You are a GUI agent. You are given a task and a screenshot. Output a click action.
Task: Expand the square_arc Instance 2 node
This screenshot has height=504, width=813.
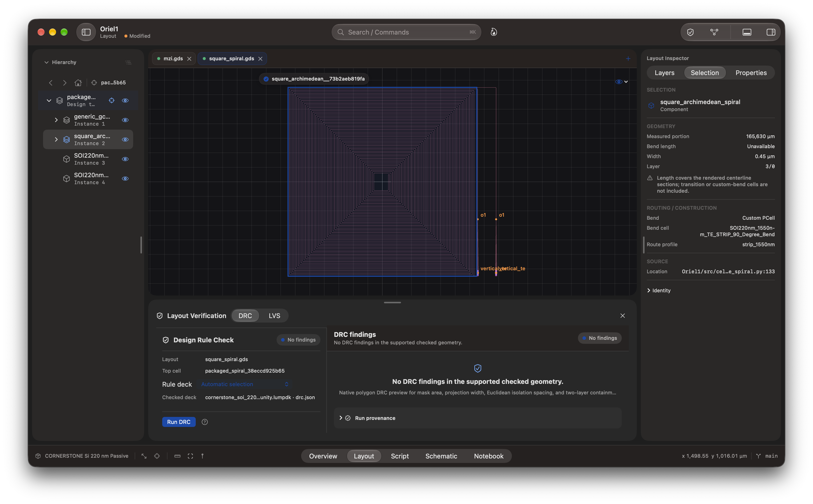coord(56,139)
